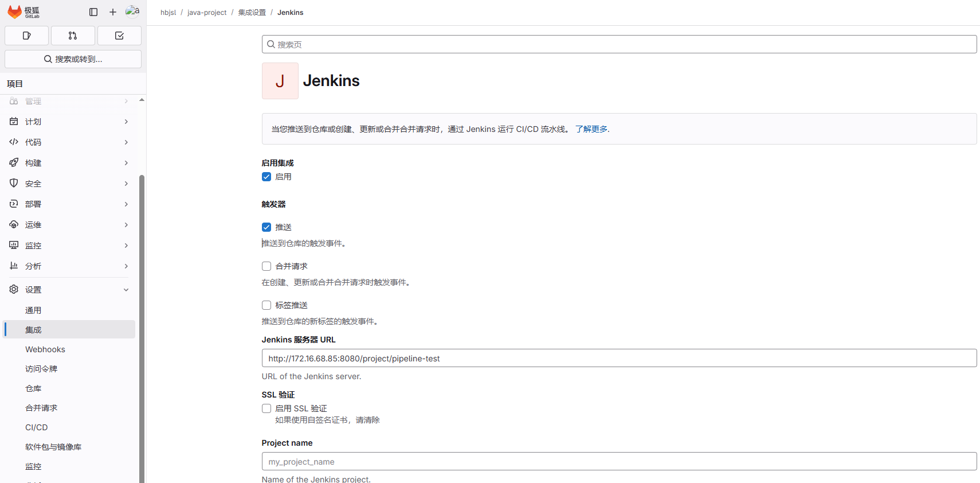The width and height of the screenshot is (980, 483).
Task: Open 访问令牌 settings submenu item
Action: tap(69, 369)
